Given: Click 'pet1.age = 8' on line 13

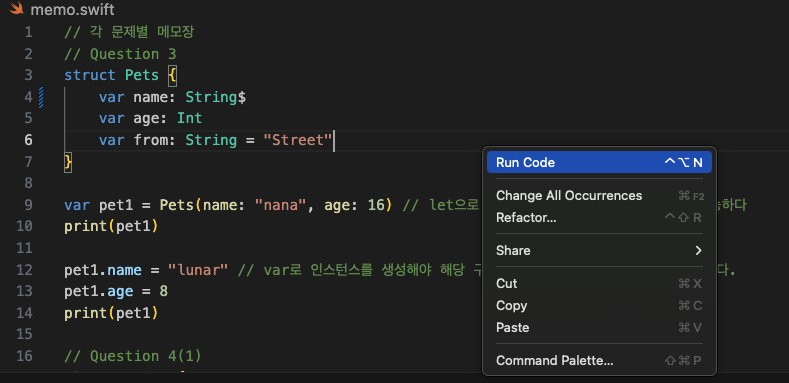Looking at the screenshot, I should [x=116, y=291].
